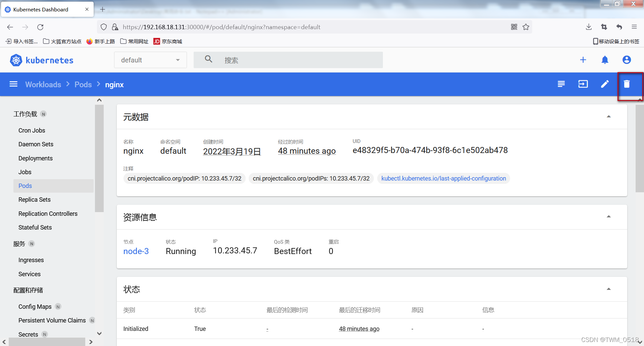The image size is (644, 346).
Task: Toggle the hamburger sidebar menu
Action: (x=13, y=84)
